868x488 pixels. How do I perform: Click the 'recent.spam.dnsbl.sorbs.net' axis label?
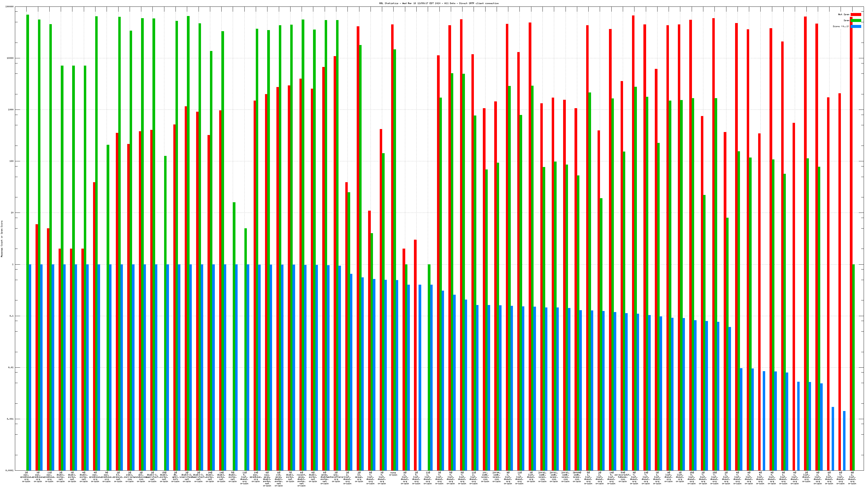point(302,479)
